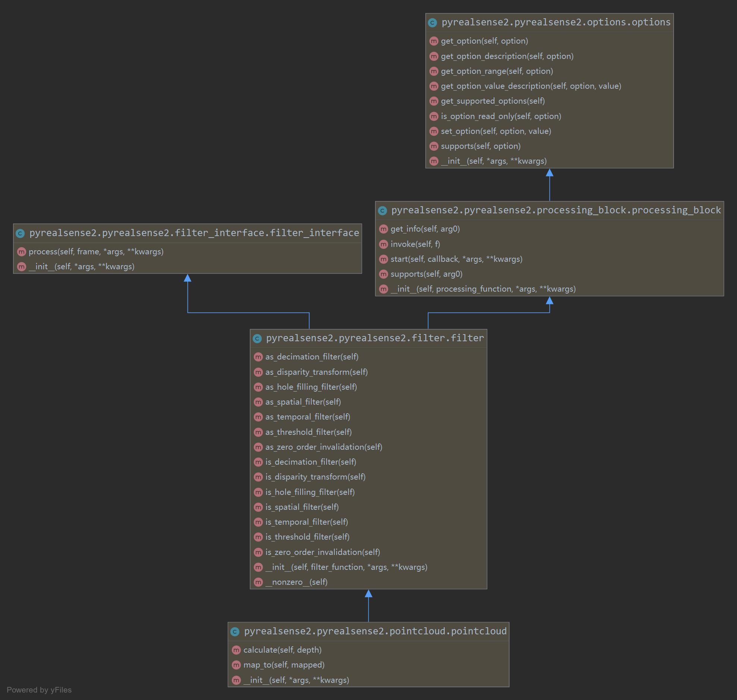Click the method icon next to as_zero_order_invalidation
The image size is (737, 700).
[x=258, y=447]
